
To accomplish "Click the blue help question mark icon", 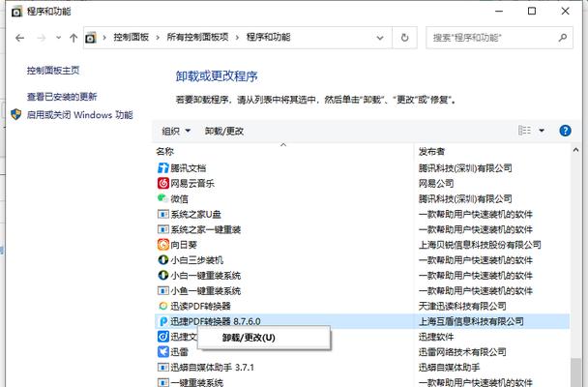I will [x=565, y=131].
